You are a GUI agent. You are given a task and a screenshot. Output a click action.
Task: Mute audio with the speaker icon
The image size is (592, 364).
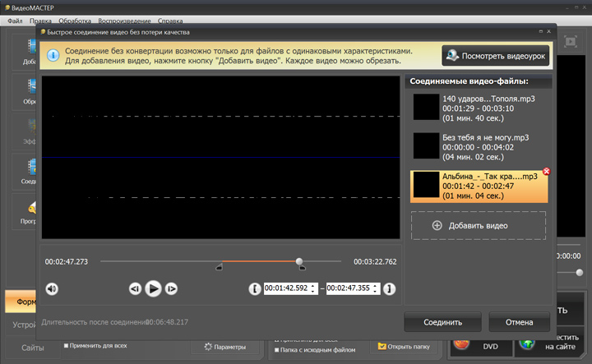52,289
